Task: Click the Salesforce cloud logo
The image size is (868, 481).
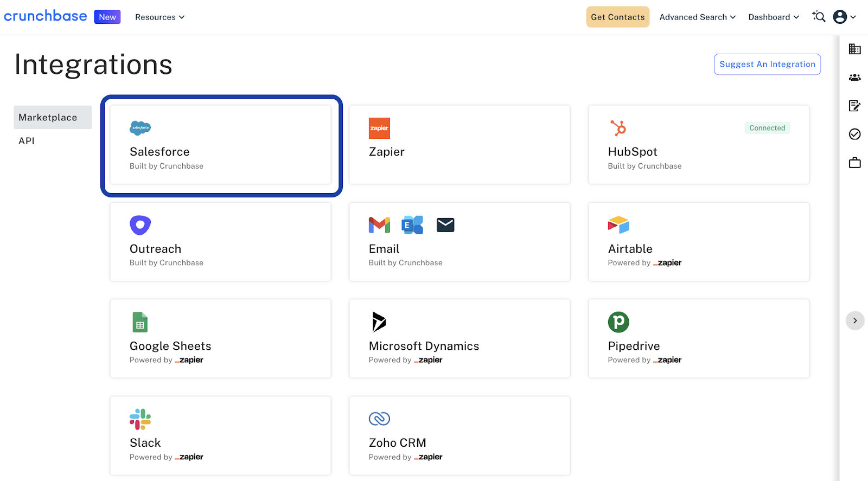Action: (x=141, y=128)
